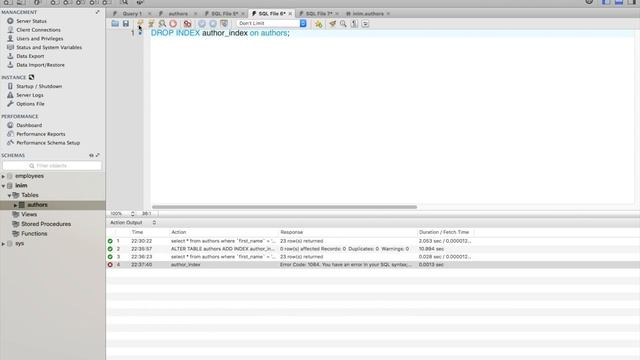Click output row at time 22:30:22
Viewport: 640px width, 360px height.
pyautogui.click(x=372, y=241)
